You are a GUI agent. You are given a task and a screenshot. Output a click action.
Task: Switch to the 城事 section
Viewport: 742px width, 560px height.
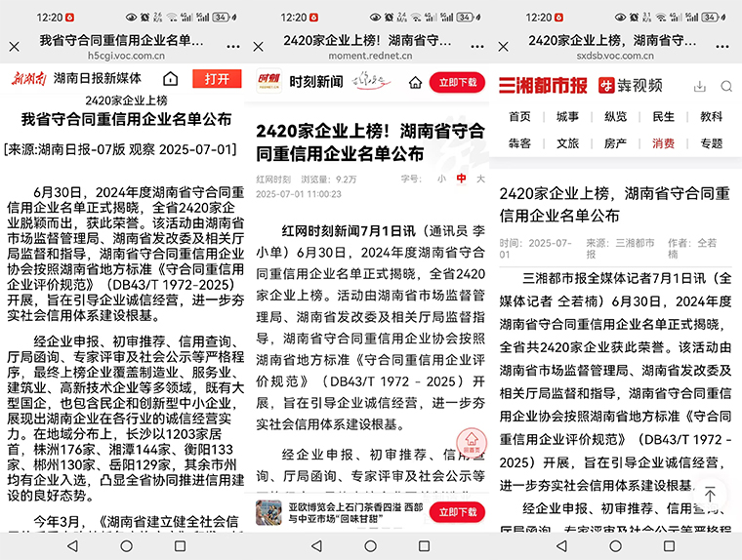tap(567, 116)
